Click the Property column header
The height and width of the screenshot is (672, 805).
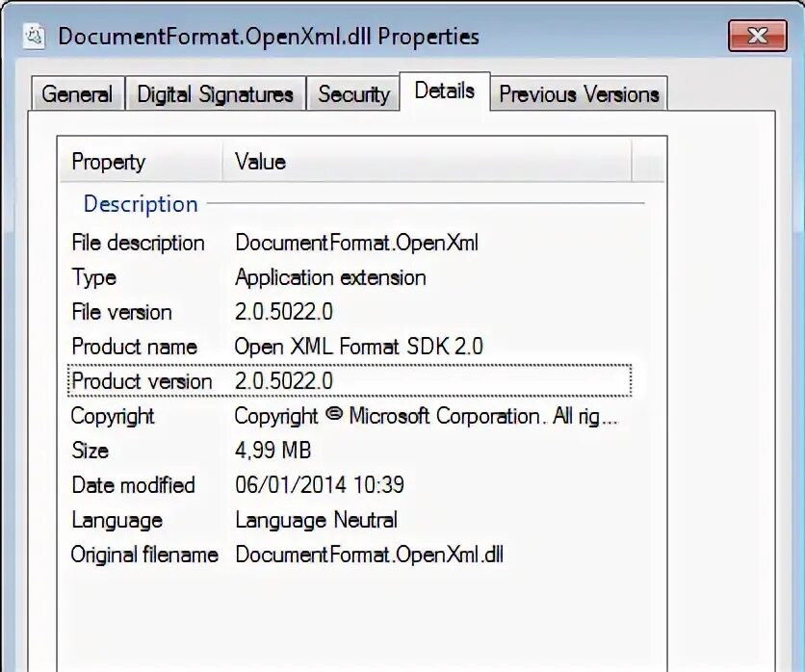pos(141,162)
